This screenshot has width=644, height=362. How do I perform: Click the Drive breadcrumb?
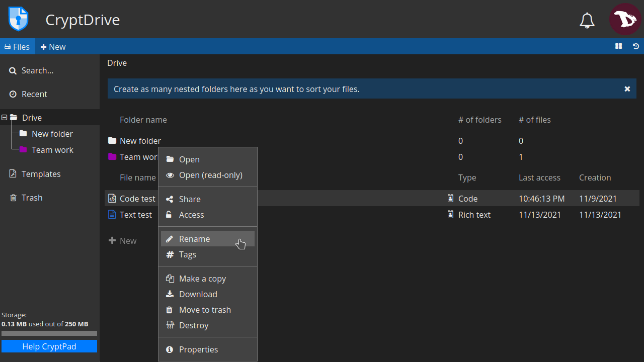click(117, 63)
